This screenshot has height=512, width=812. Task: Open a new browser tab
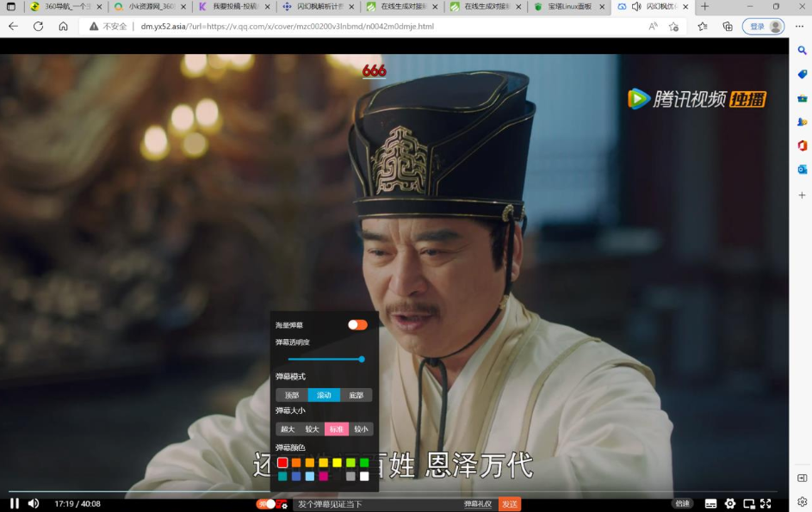coord(705,7)
